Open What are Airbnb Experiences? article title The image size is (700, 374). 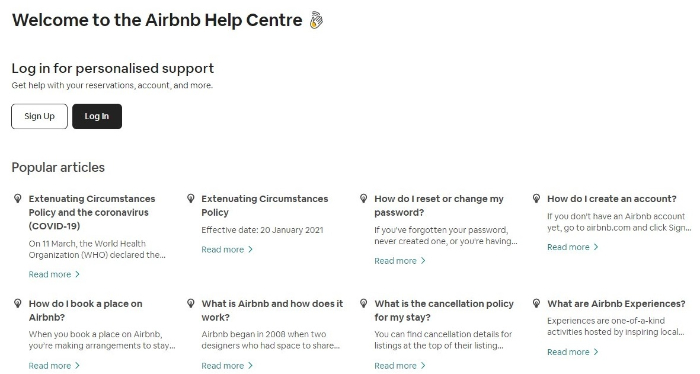(616, 304)
